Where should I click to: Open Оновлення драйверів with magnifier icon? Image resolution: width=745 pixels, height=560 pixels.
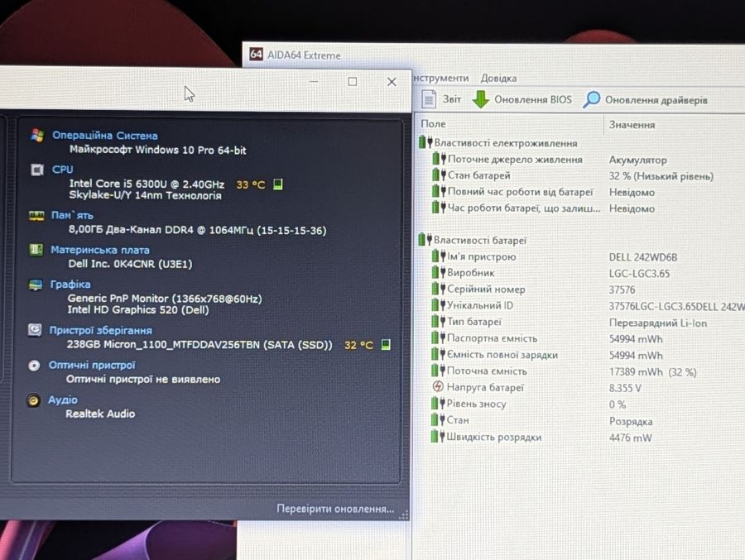pyautogui.click(x=646, y=100)
